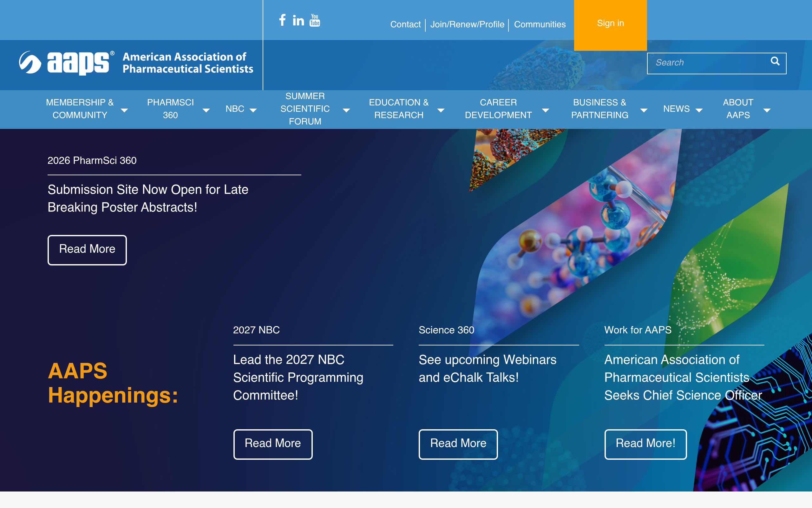812x508 pixels.
Task: Open the Summer Scientific Forum menu
Action: (x=305, y=109)
